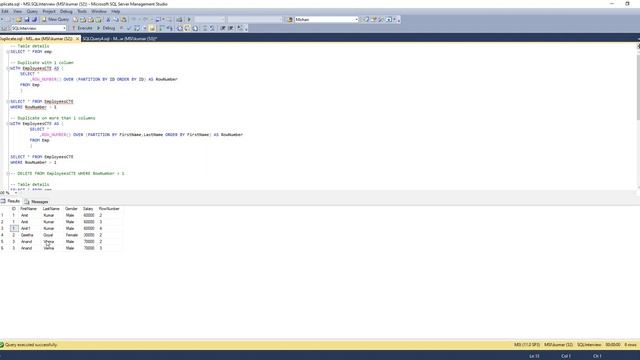Screen dimensions: 640x360
Task: Start the Debug button beside Execute
Action: (x=106, y=28)
